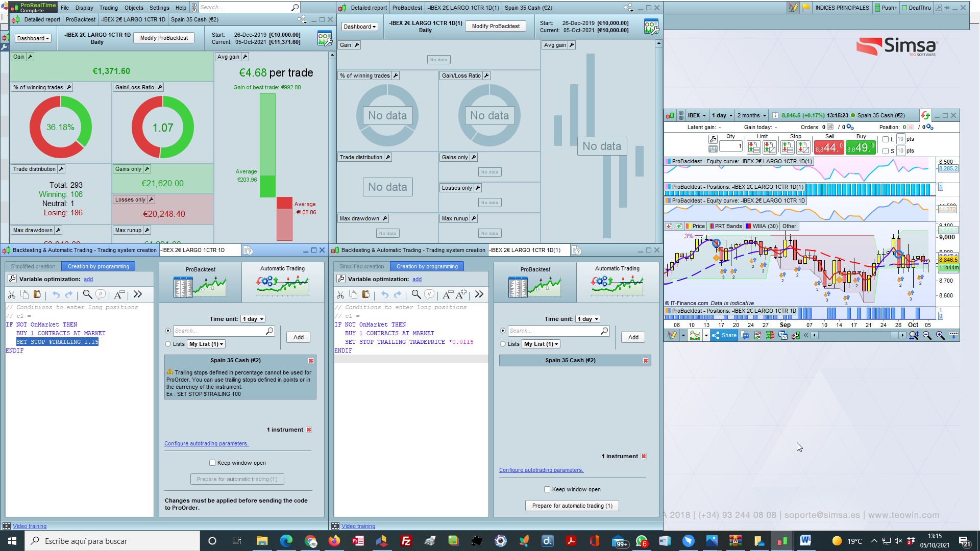Screen dimensions: 980x551
Task: Enable Keep window open in left window
Action: [212, 463]
